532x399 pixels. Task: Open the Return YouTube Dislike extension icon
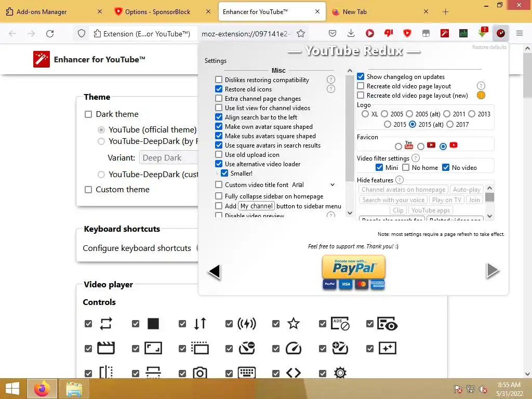click(389, 33)
